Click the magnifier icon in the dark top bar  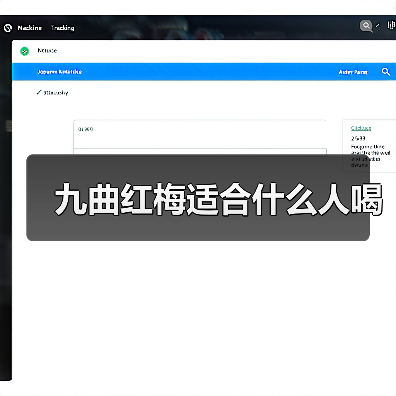366,26
